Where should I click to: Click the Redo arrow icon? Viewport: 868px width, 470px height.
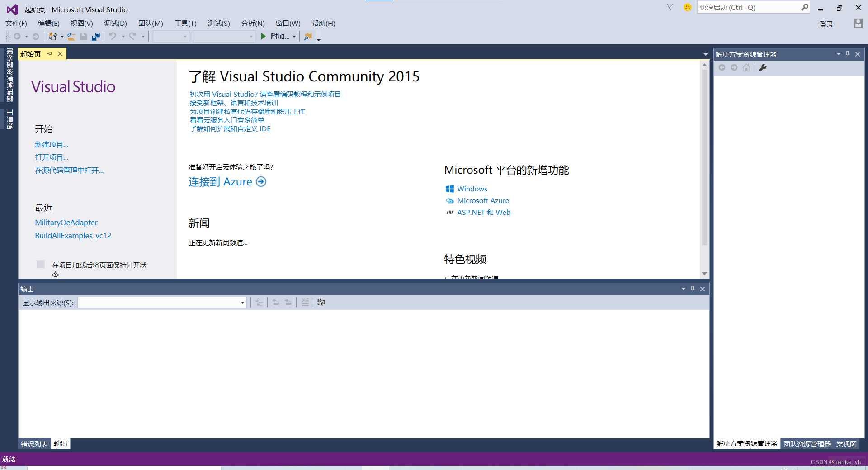pos(132,36)
